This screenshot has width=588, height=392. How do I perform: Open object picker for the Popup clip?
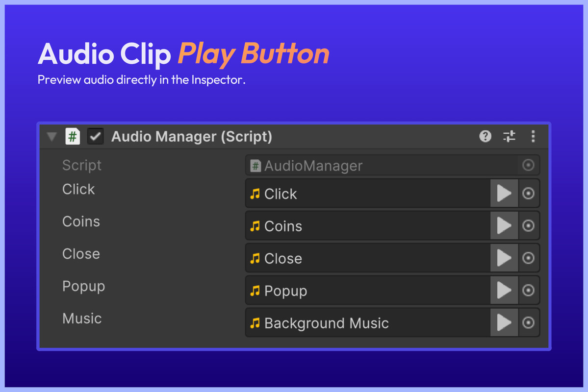coord(528,290)
